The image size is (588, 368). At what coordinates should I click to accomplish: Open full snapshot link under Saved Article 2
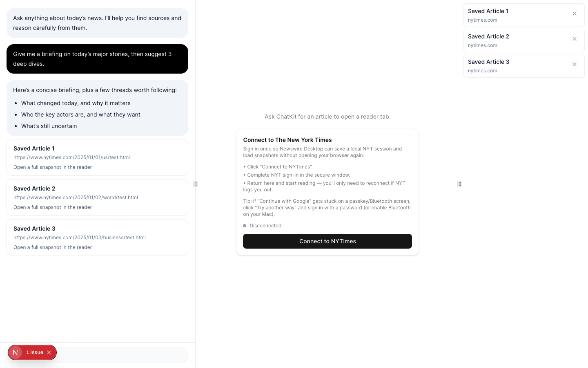(x=53, y=207)
